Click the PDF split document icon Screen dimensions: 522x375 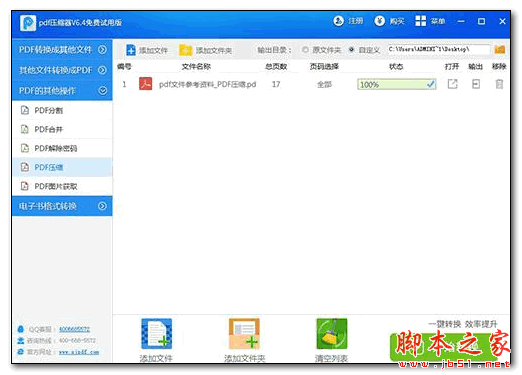point(25,110)
